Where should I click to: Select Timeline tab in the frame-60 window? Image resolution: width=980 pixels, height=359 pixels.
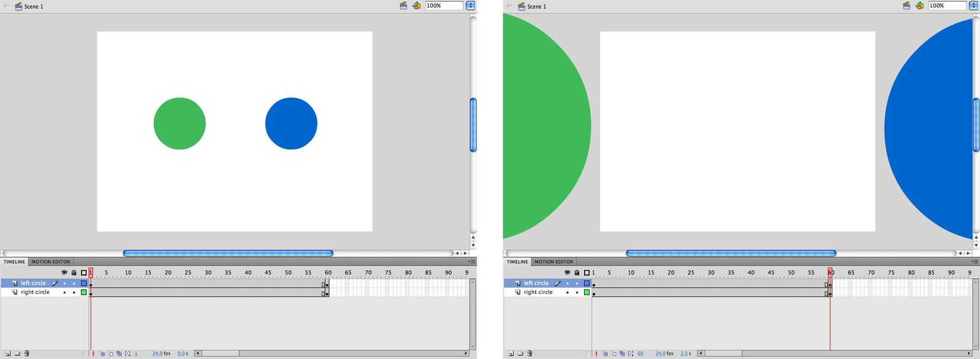coord(517,262)
